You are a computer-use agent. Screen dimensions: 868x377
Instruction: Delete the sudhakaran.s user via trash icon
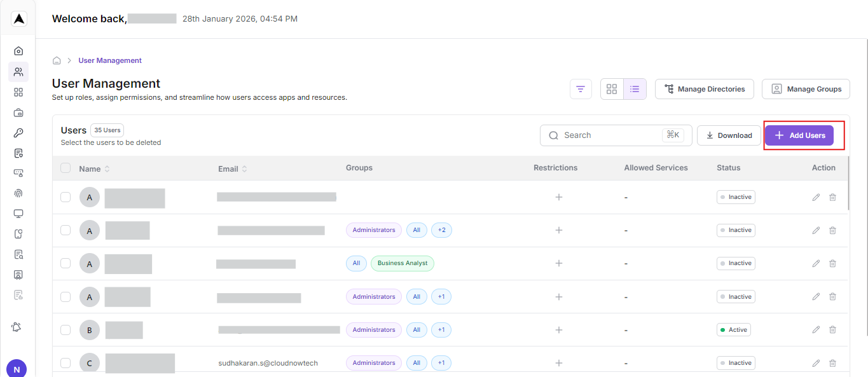[832, 362]
